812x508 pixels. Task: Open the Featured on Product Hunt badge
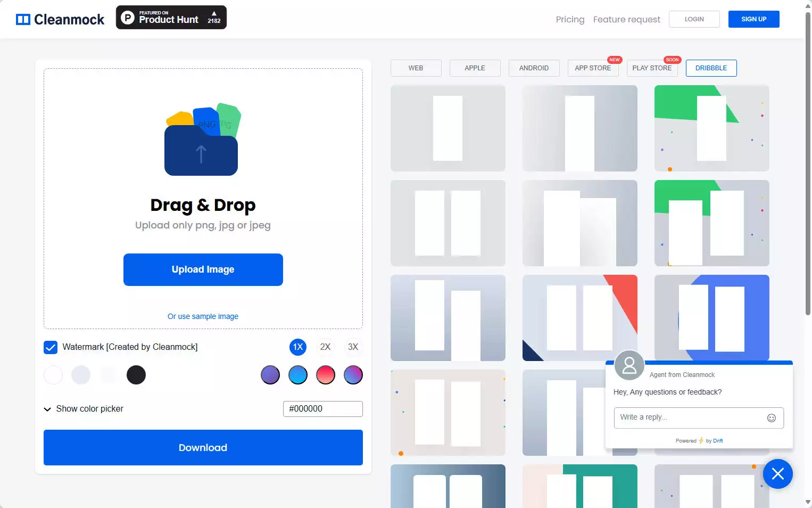click(x=171, y=18)
